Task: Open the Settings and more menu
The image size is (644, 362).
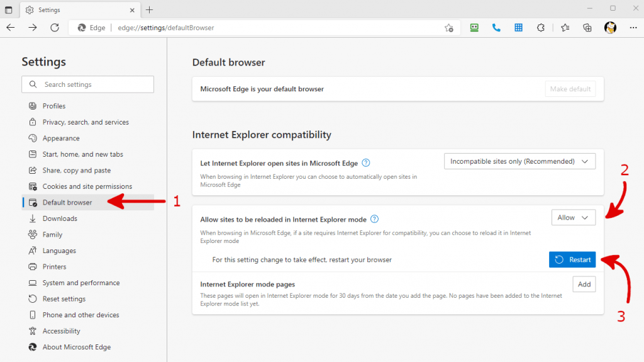Action: point(633,28)
